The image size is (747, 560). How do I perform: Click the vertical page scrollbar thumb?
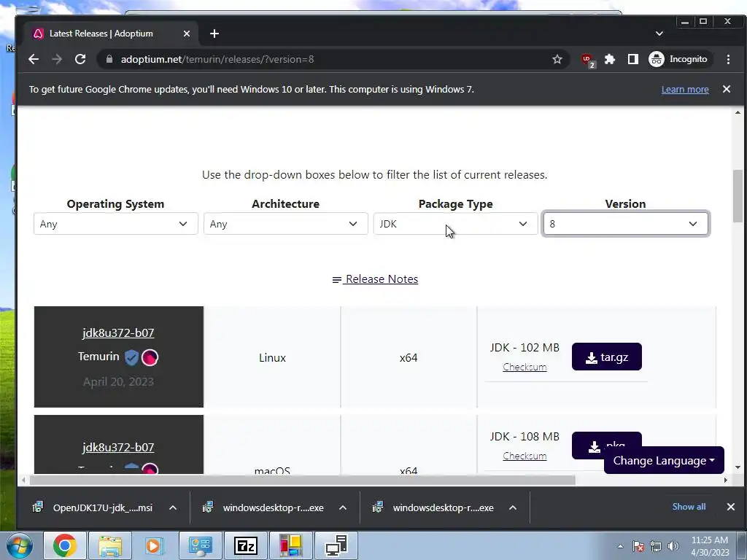738,195
